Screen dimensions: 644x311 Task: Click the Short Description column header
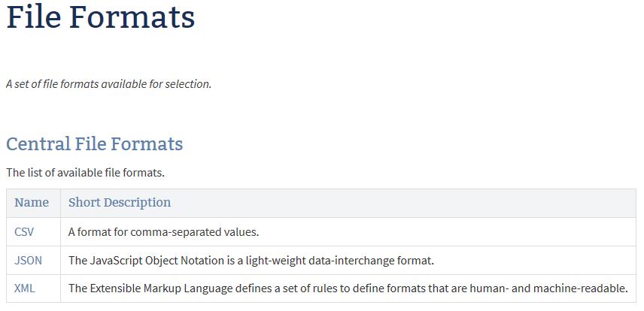(x=120, y=203)
